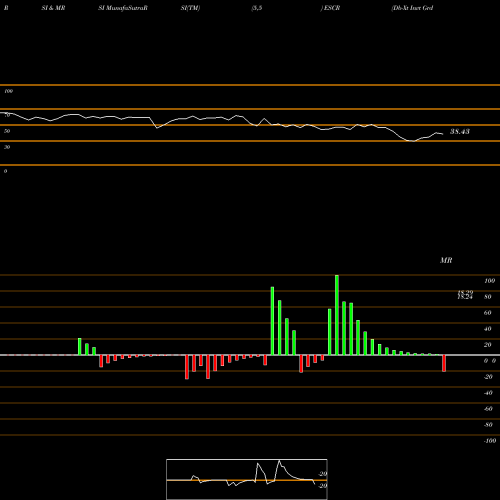Click the 'SI MunafaSutraR' header text

point(123,8)
